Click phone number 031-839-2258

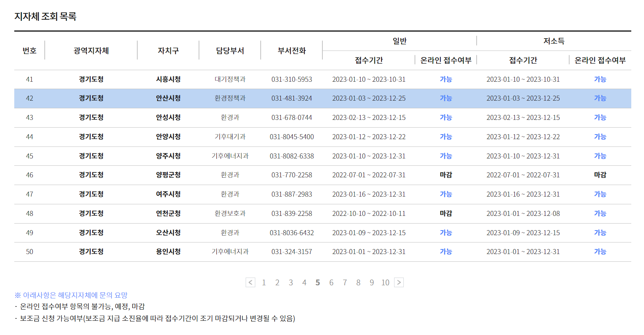292,214
